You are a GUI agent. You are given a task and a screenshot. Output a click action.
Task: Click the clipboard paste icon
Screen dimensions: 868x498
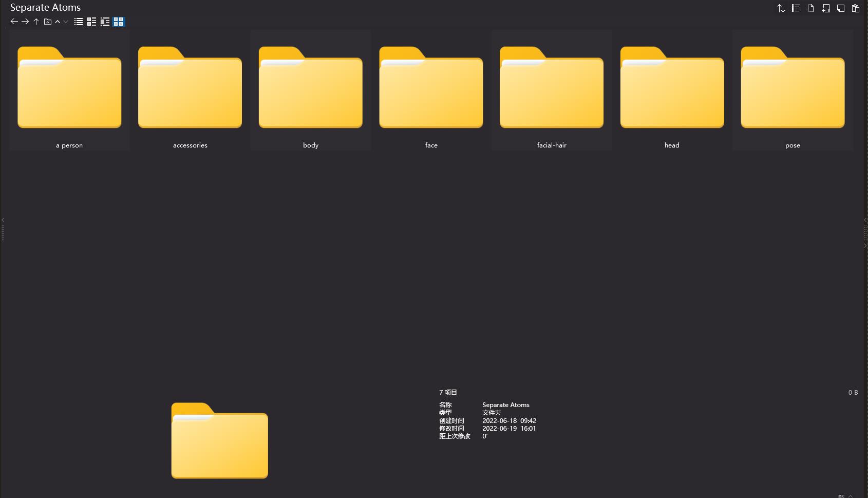[856, 8]
